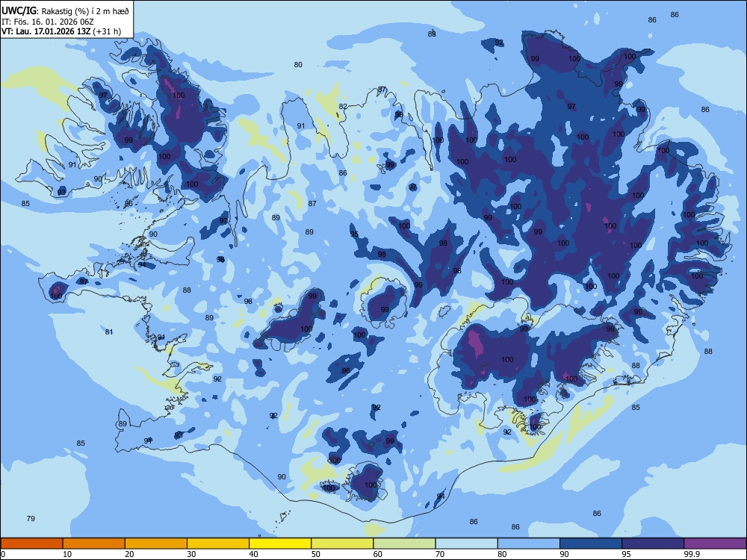Select the 'IT: Fös. 16. 01. 2026 06Z' line
This screenshot has width=747, height=560.
coord(48,22)
